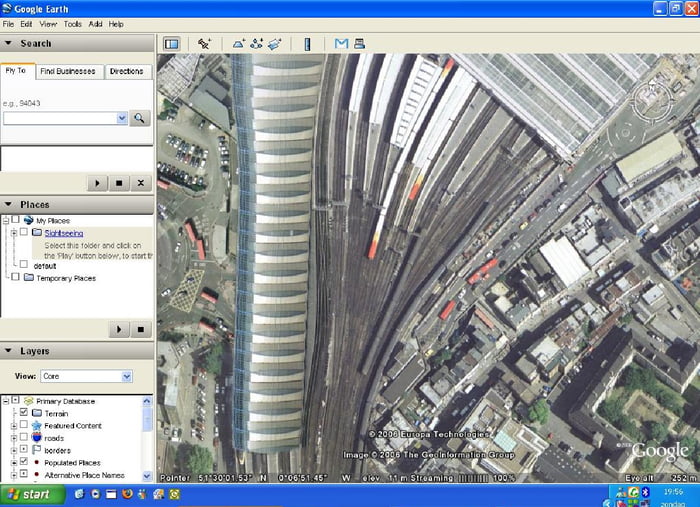700x507 pixels.
Task: Click the add image overlay icon
Action: [274, 44]
